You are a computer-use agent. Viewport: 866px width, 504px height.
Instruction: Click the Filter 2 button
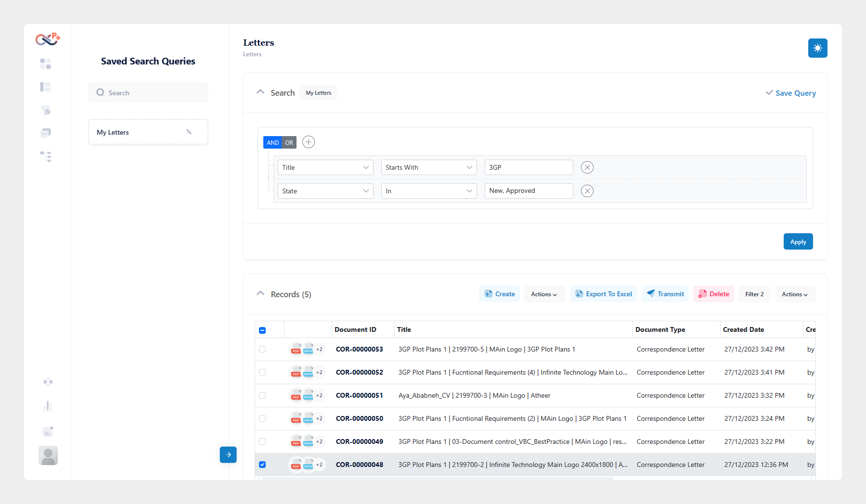(x=754, y=294)
